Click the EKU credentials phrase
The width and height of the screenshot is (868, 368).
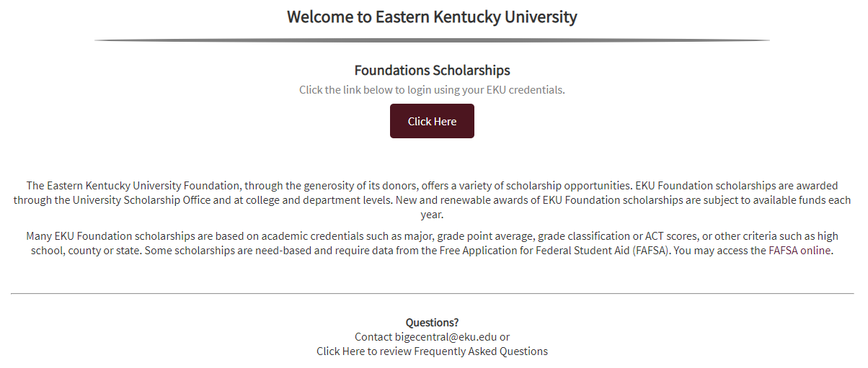(x=530, y=90)
